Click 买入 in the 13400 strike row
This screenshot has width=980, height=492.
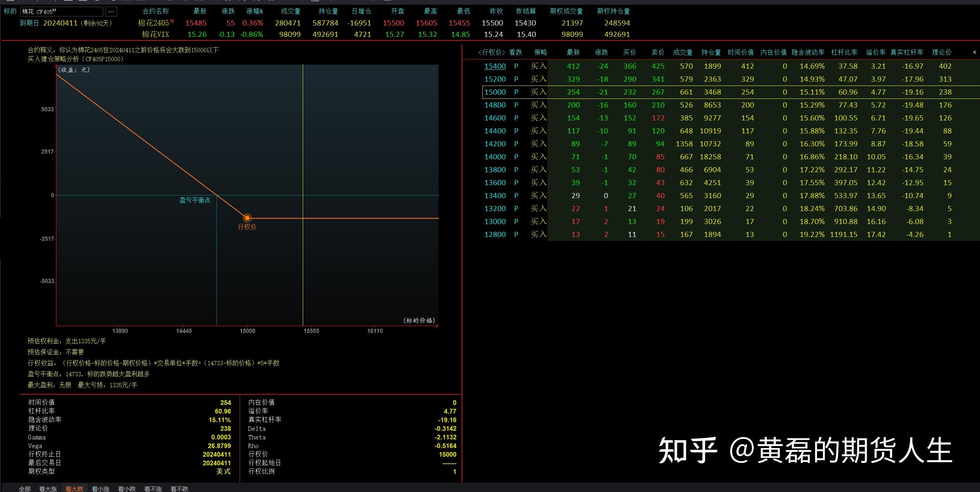[538, 195]
